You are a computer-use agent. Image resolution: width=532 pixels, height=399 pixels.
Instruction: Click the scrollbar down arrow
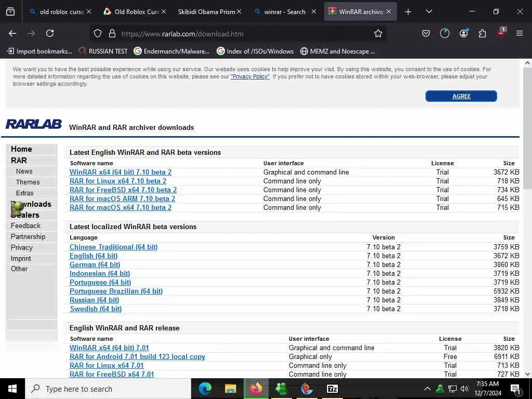tap(528, 374)
